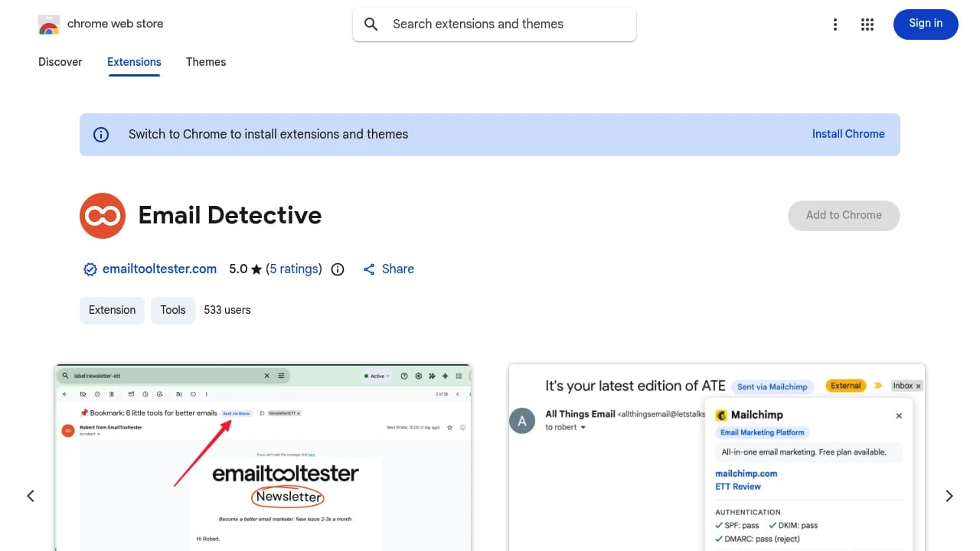Click the 'Email Detective' title
The height and width of the screenshot is (551, 980).
(x=230, y=216)
